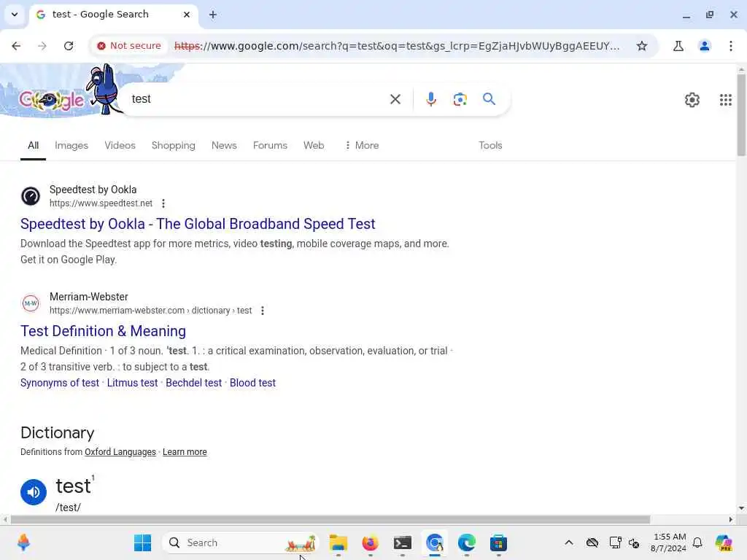Open File Explorer from taskbar
Image resolution: width=747 pixels, height=560 pixels.
(x=338, y=542)
